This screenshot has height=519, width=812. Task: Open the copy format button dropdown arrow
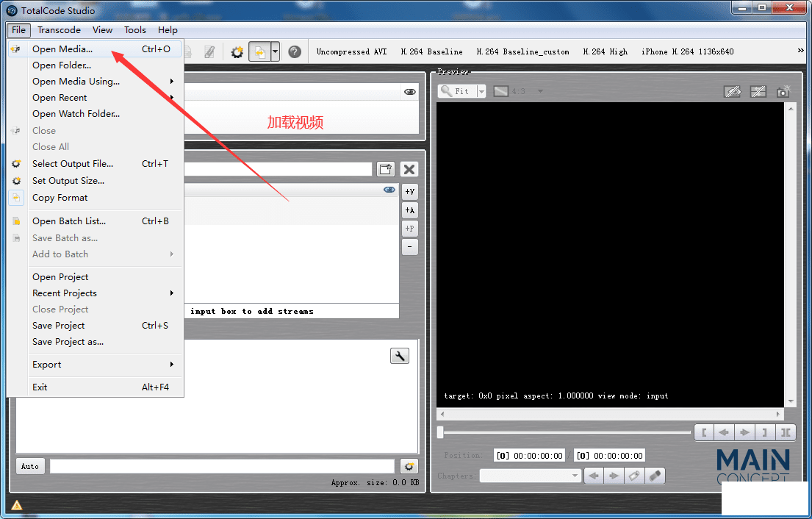coord(275,51)
